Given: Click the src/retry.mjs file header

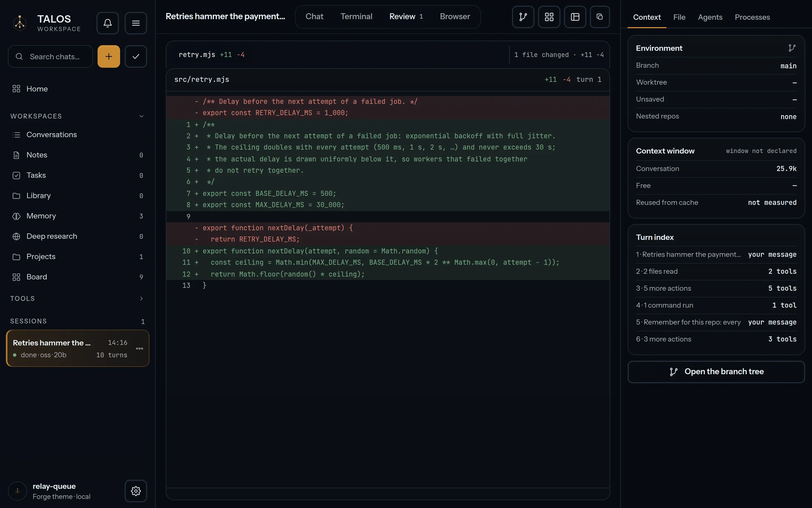Looking at the screenshot, I should coord(388,80).
